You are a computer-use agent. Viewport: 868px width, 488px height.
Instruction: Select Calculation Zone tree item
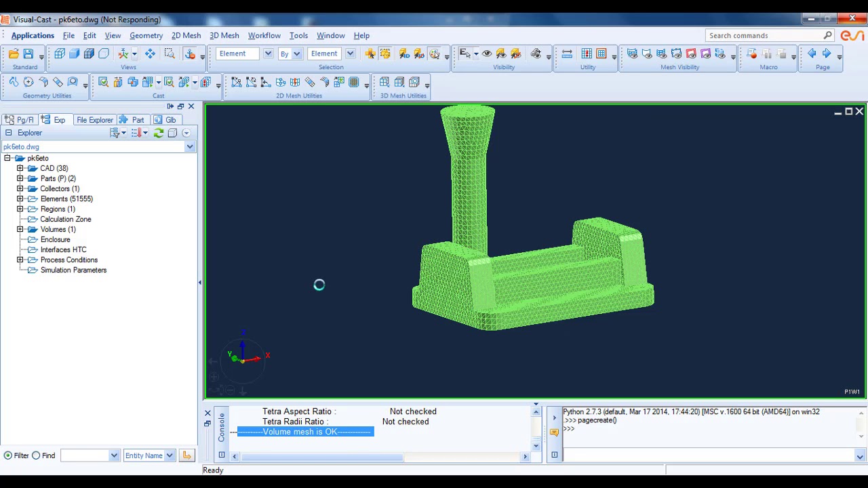tap(65, 219)
